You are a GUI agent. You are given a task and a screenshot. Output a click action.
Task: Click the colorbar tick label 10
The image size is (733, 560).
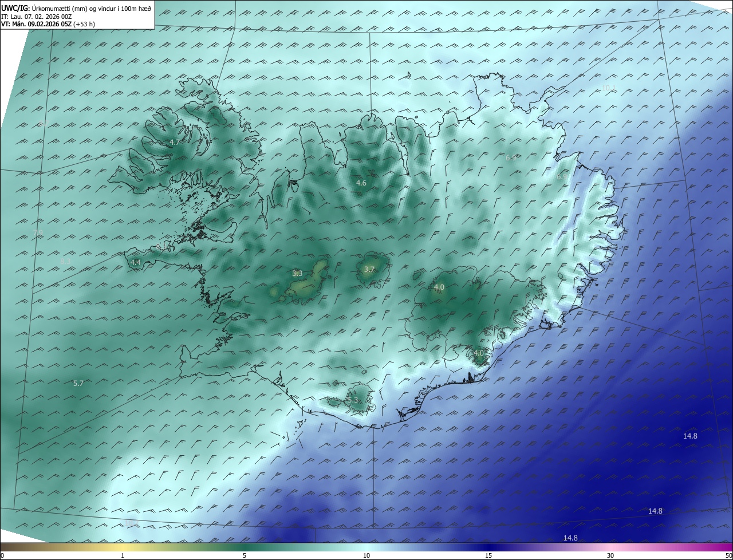click(366, 555)
